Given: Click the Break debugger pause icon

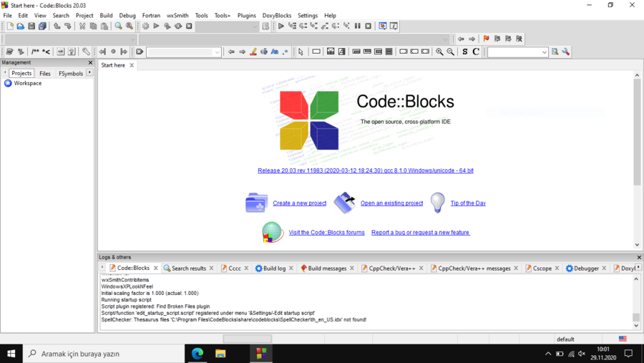Looking at the screenshot, I should pyautogui.click(x=357, y=26).
